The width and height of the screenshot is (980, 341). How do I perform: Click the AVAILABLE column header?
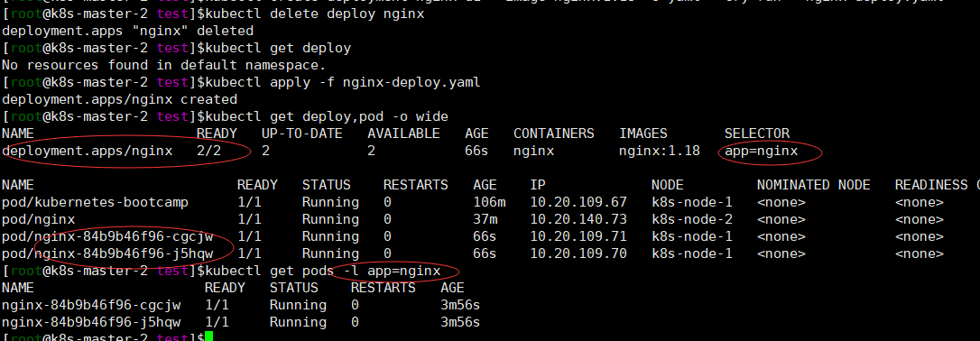[403, 134]
